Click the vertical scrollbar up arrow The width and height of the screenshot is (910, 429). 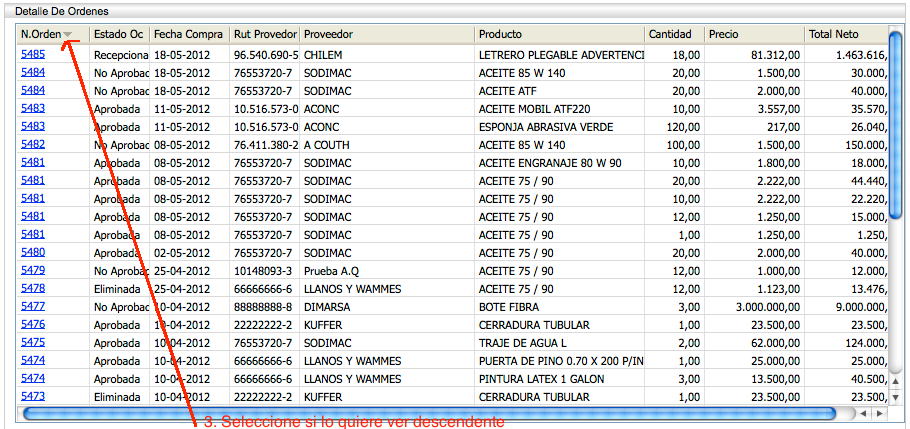pyautogui.click(x=895, y=381)
